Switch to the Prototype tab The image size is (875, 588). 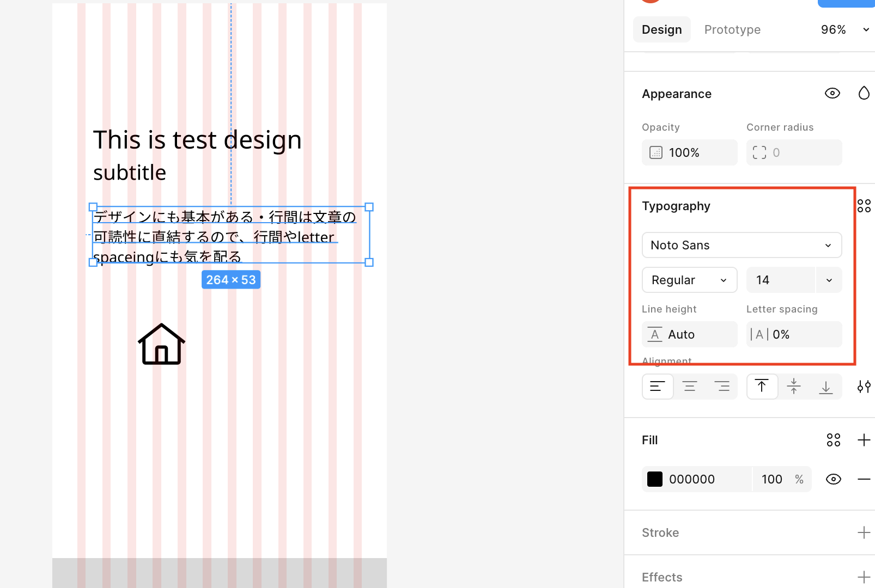tap(732, 29)
